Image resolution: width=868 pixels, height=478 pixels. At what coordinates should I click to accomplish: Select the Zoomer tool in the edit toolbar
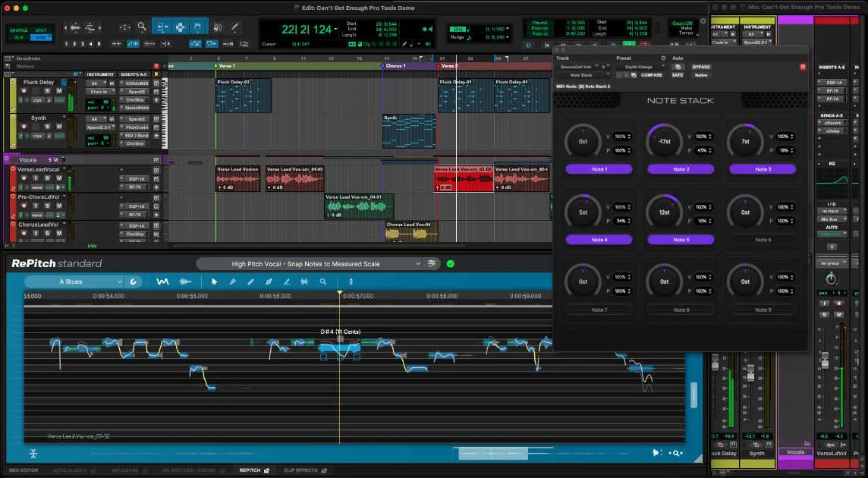(142, 25)
